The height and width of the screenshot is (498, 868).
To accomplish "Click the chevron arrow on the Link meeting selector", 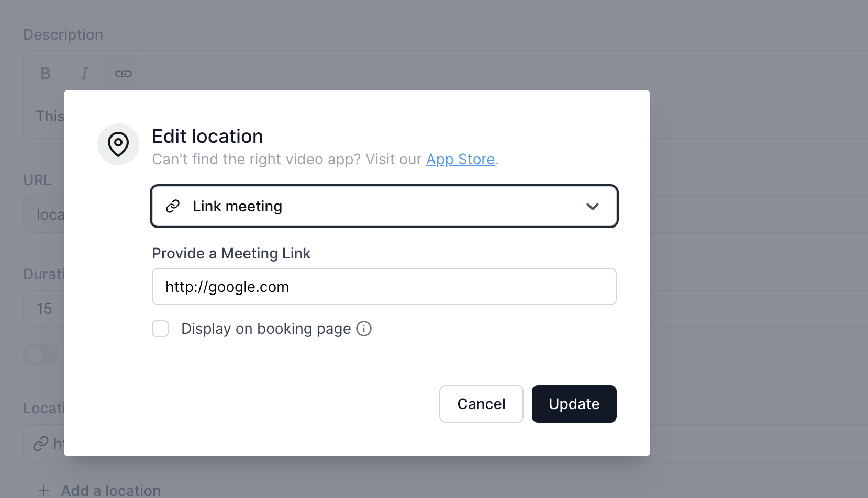I will (x=593, y=206).
